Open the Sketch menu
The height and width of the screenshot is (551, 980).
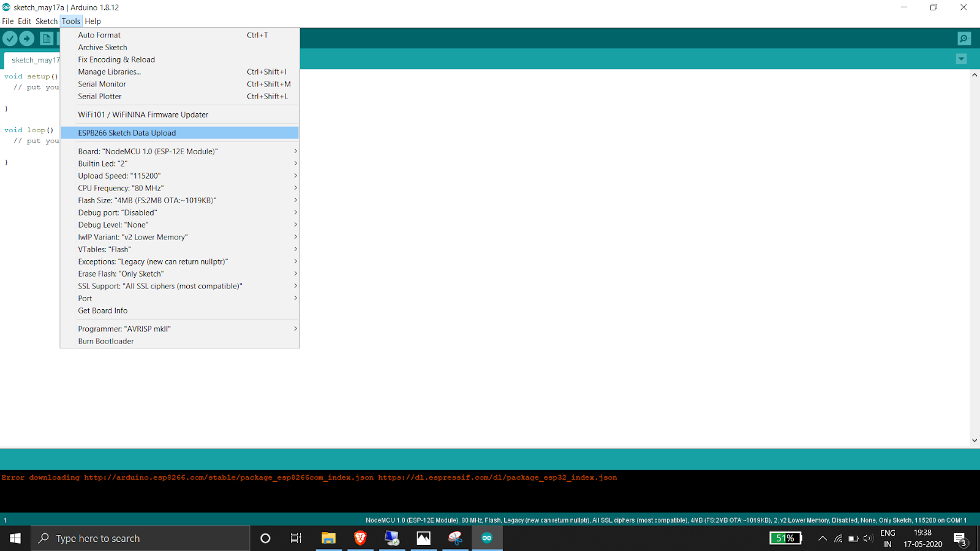[47, 21]
